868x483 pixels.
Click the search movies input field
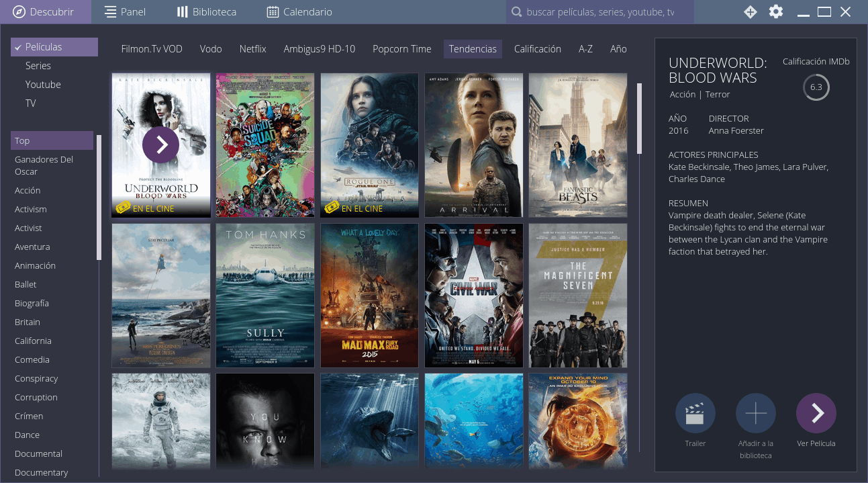tap(600, 12)
